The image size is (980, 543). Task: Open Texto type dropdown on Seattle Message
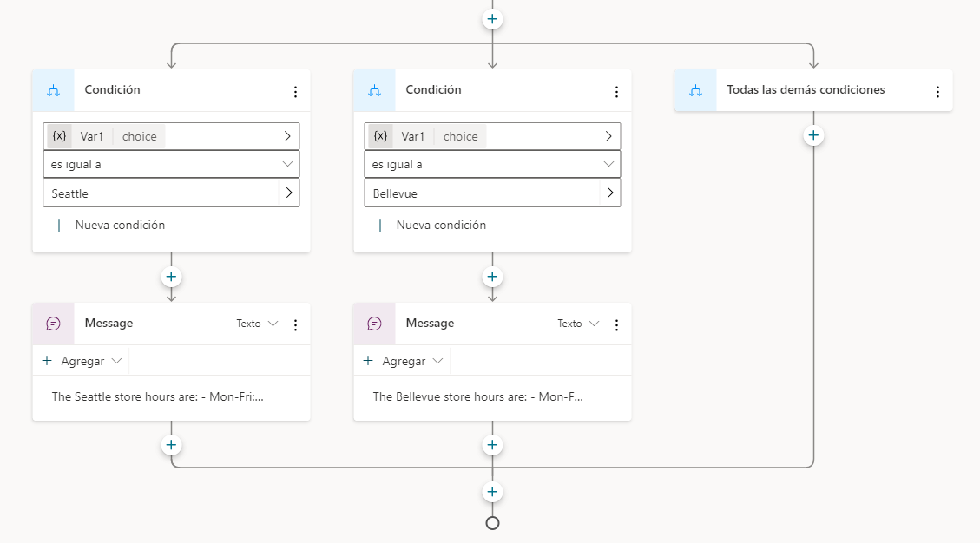[x=257, y=324]
